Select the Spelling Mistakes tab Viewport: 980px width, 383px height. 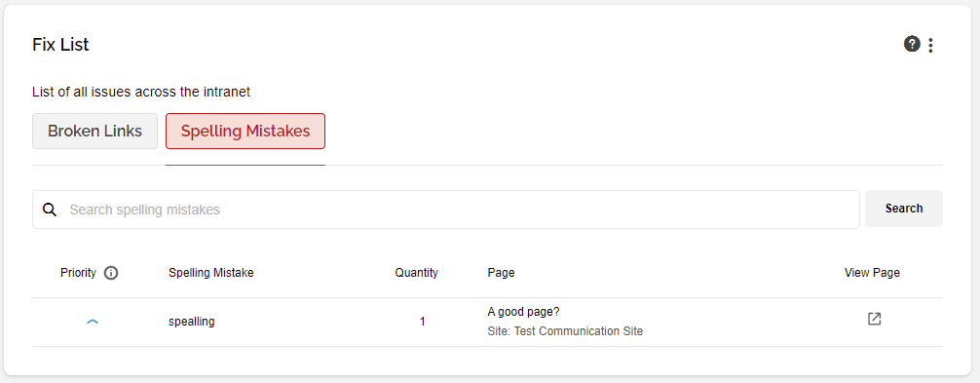point(245,132)
